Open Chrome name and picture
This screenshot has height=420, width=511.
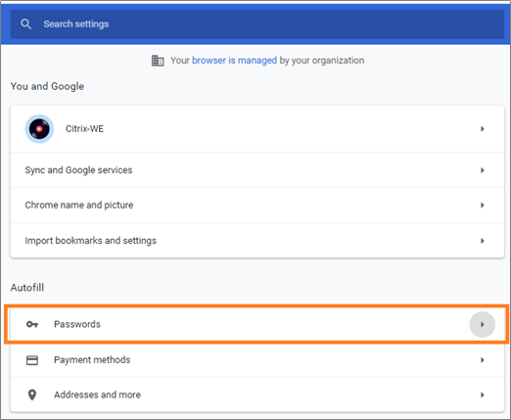257,206
